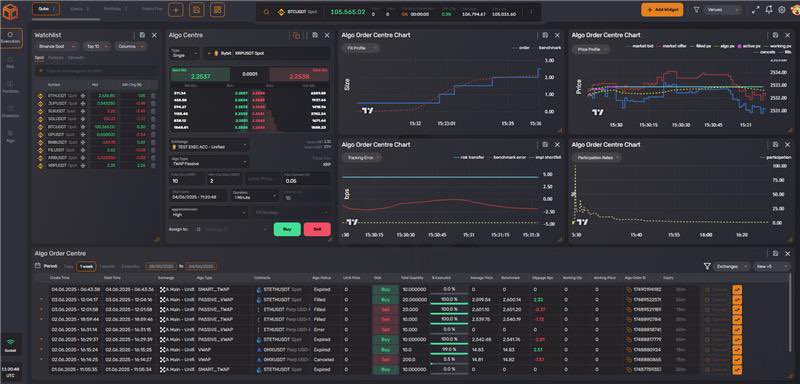Click the Socket connection status icon

11,343
